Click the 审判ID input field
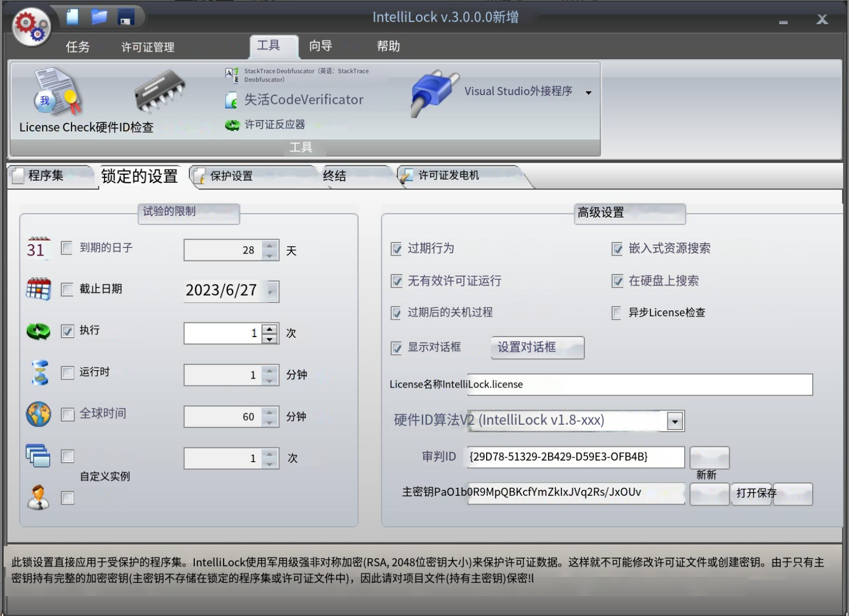The image size is (849, 616). [576, 457]
